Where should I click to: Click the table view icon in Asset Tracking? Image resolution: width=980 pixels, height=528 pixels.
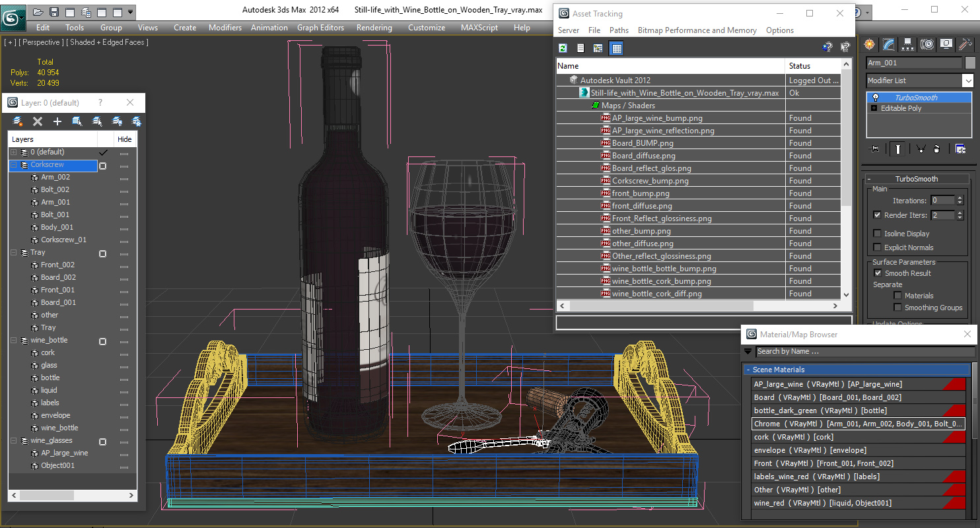[616, 48]
